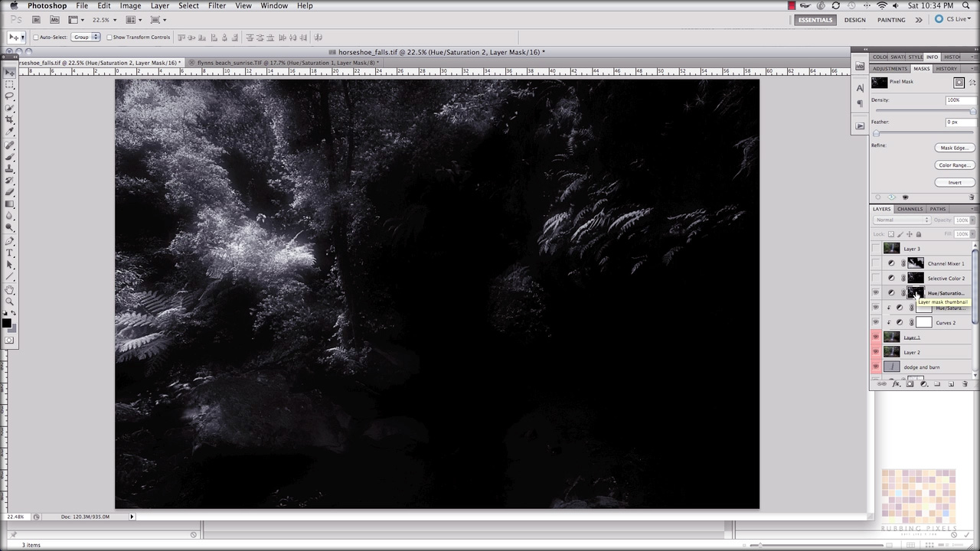Click the select pixel mask button in Masks panel
This screenshot has height=551, width=980.
pyautogui.click(x=959, y=82)
